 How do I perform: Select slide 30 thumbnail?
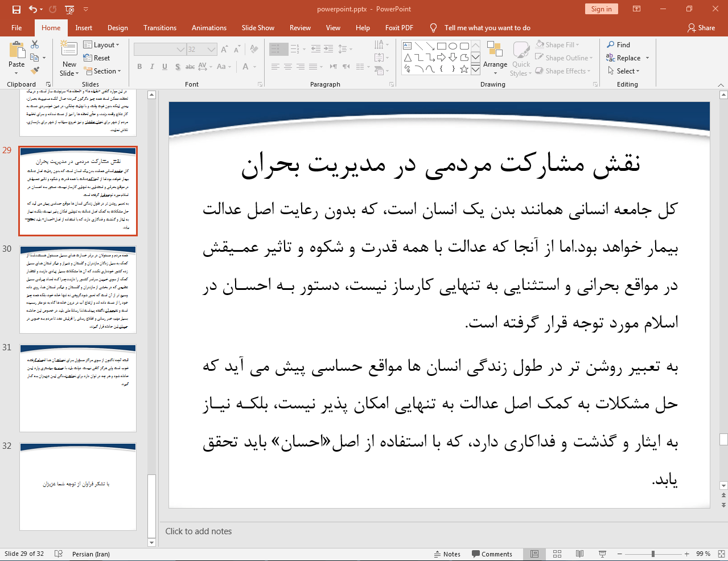click(x=78, y=290)
